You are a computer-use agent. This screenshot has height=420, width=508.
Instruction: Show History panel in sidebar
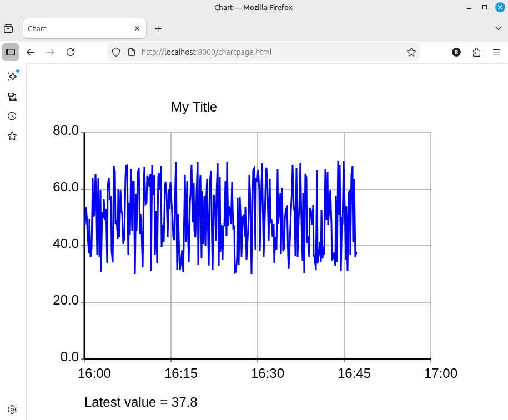[12, 116]
